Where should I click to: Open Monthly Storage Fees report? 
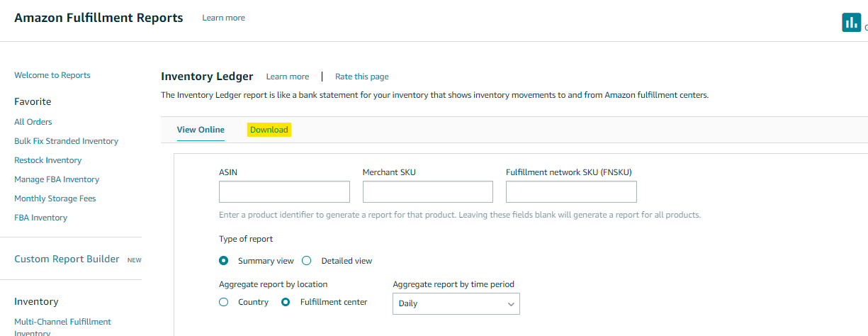(x=55, y=198)
